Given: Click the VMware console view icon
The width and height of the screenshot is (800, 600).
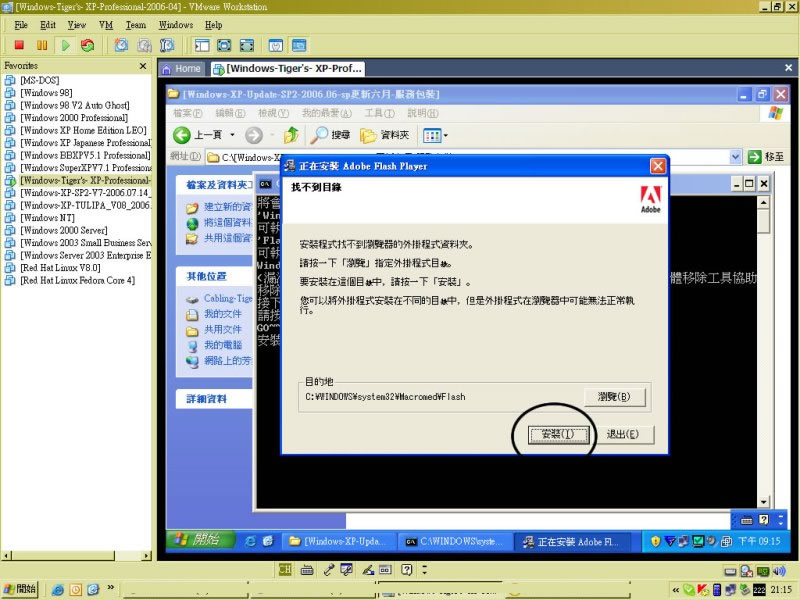Looking at the screenshot, I should [299, 45].
